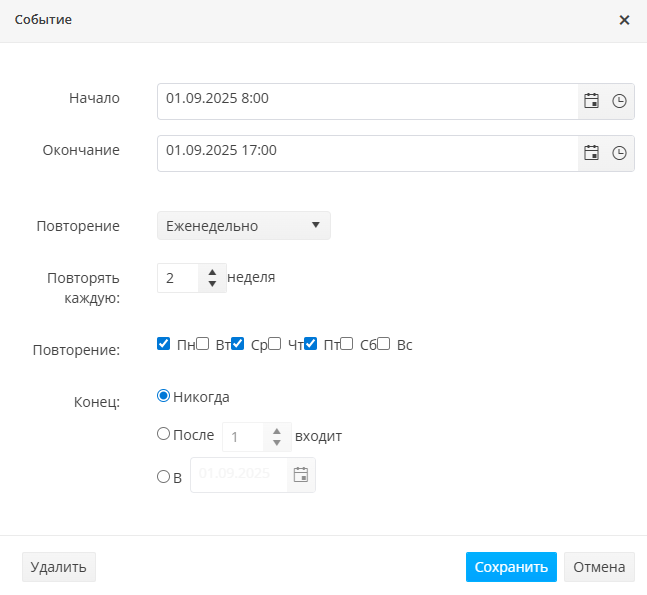The height and width of the screenshot is (595, 647).
Task: Click the Начало date text field
Action: pyautogui.click(x=367, y=101)
